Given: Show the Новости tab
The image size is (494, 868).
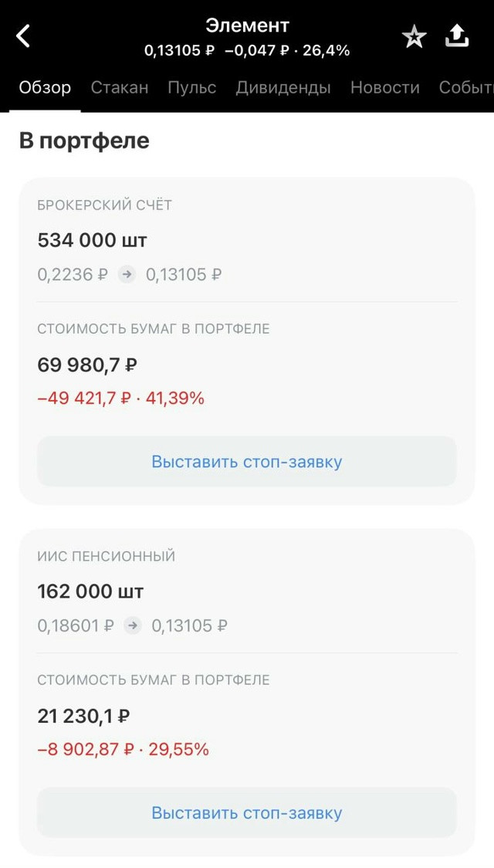Looking at the screenshot, I should click(385, 87).
